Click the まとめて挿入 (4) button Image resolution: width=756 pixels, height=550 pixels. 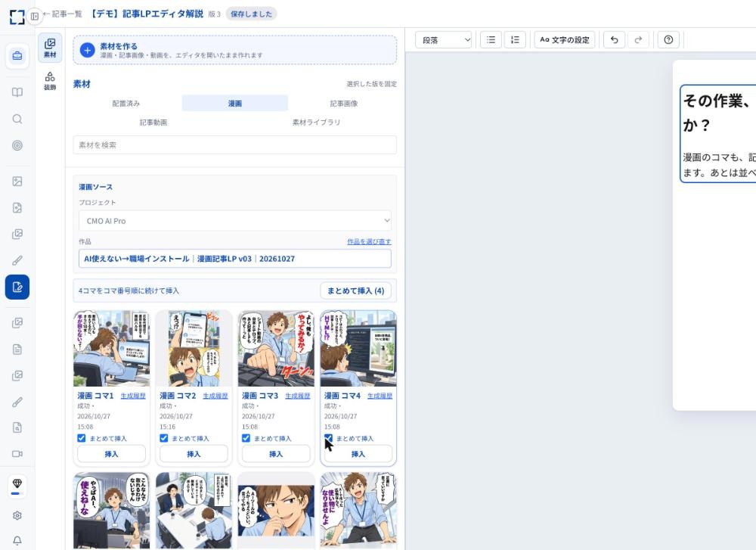tap(356, 291)
